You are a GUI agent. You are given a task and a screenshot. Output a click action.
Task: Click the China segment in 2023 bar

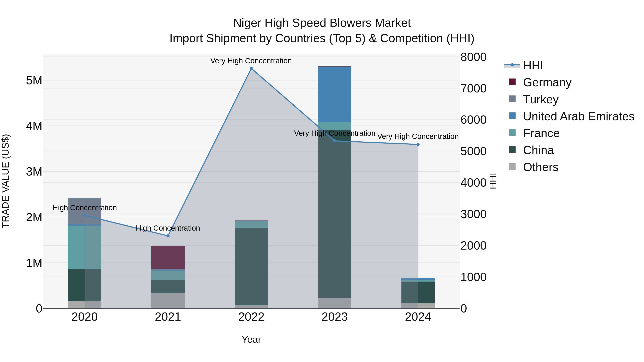pyautogui.click(x=335, y=214)
